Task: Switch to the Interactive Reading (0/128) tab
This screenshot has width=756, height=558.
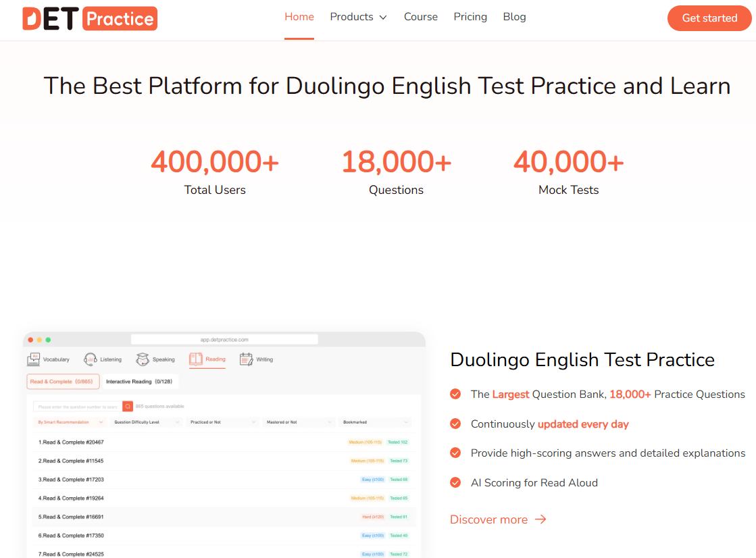Action: (141, 382)
